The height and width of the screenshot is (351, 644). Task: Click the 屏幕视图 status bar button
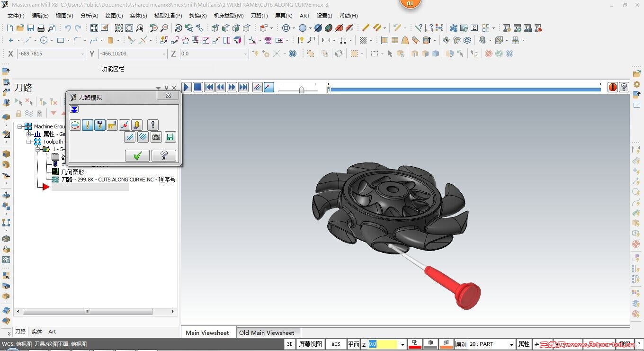[311, 344]
